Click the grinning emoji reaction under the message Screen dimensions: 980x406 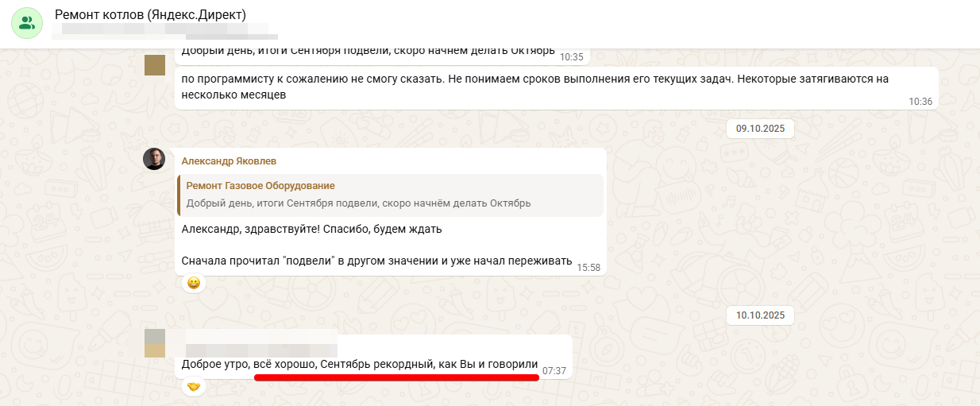pos(194,283)
